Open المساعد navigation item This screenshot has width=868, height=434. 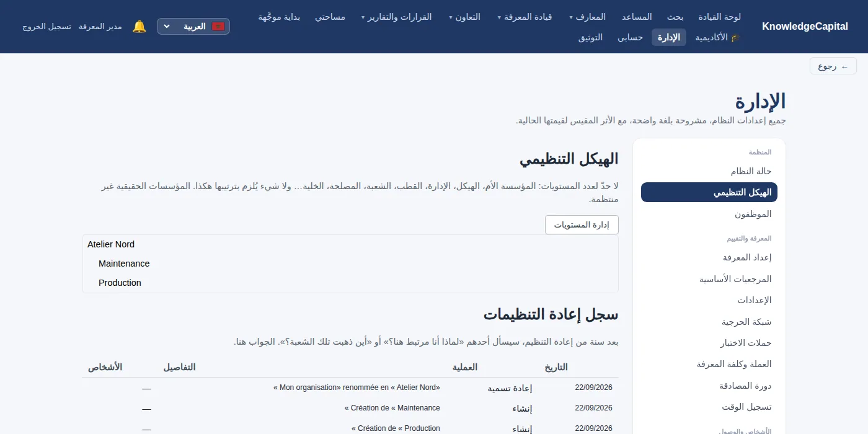point(637,17)
